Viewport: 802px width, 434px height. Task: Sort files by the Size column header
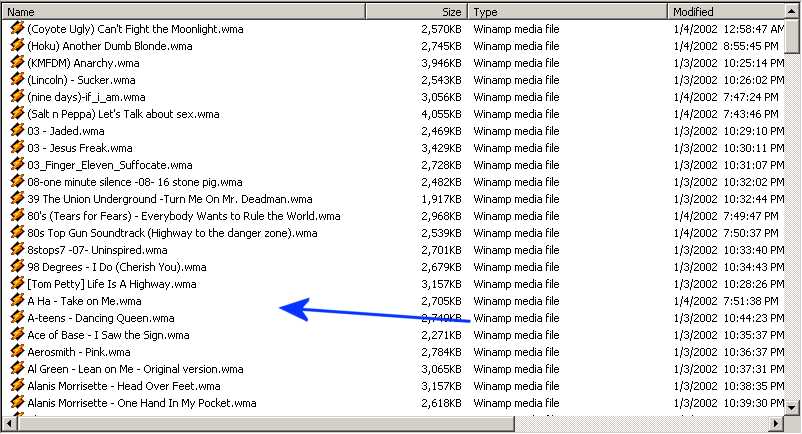click(x=416, y=12)
